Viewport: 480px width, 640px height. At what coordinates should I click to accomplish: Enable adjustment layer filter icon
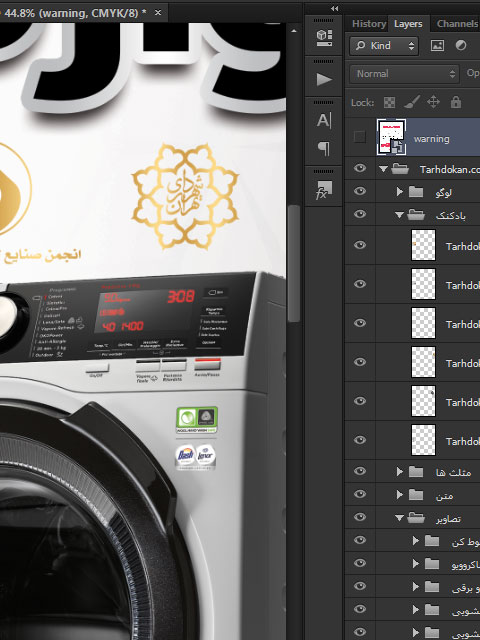click(461, 45)
